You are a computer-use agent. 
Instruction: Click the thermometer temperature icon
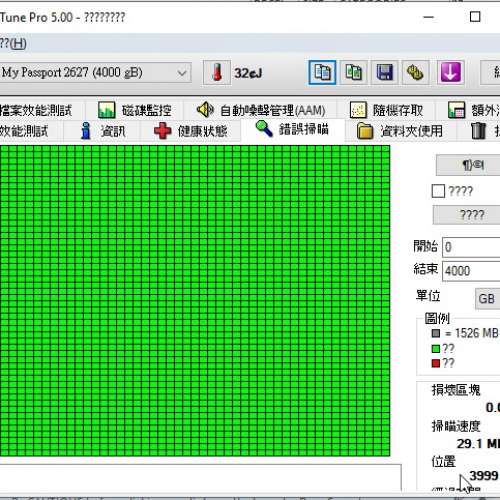pyautogui.click(x=217, y=72)
